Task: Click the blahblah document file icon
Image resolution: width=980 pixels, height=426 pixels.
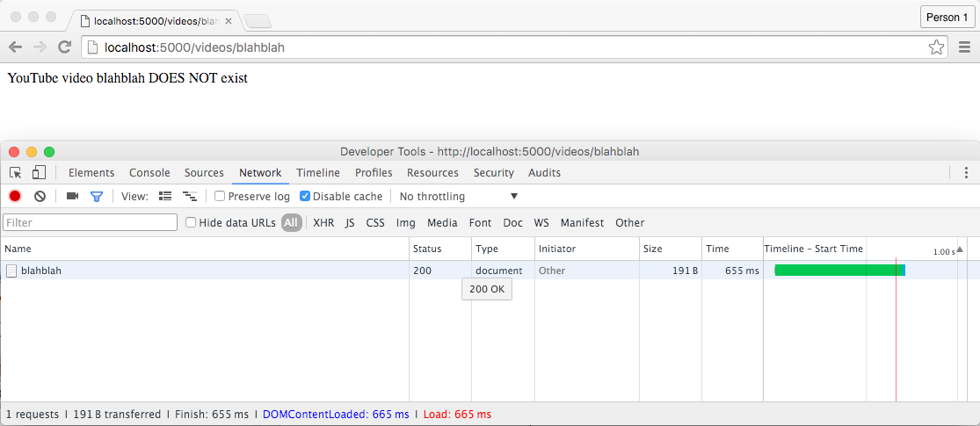Action: pos(11,271)
